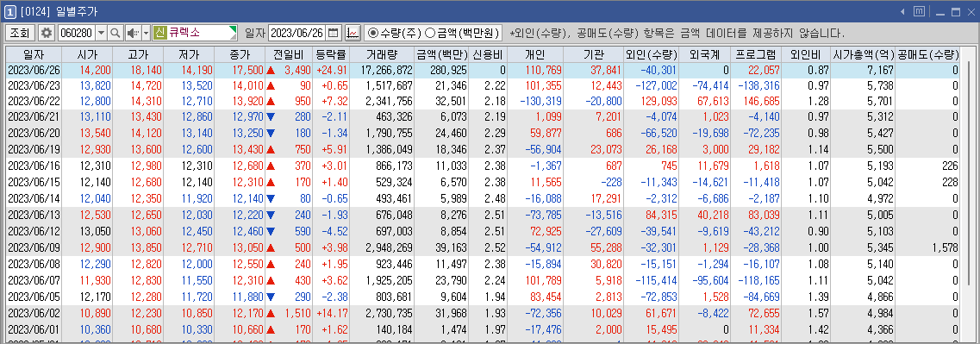Click the 일자 column header
This screenshot has width=980, height=344.
[33, 54]
